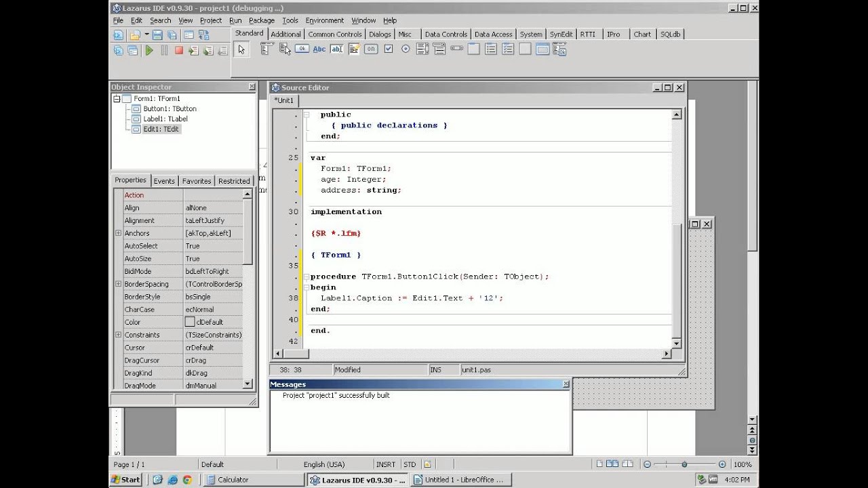
Task: Click the LibreOffice single-page view icon
Action: [599, 464]
